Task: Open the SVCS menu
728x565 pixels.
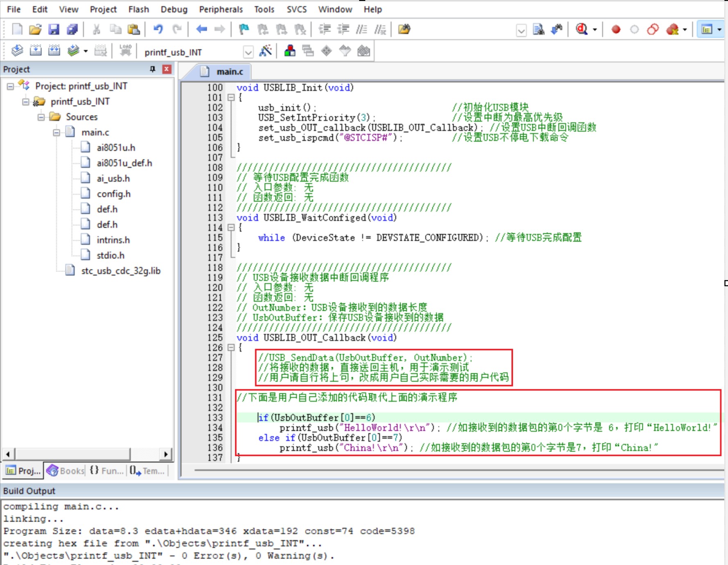Action: (296, 9)
